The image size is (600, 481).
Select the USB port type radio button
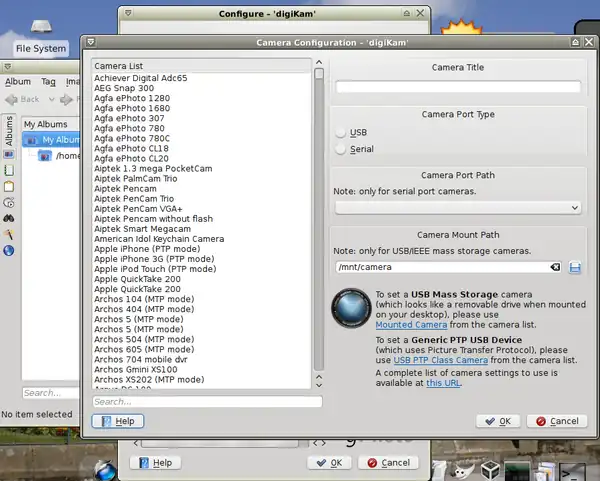pos(343,133)
